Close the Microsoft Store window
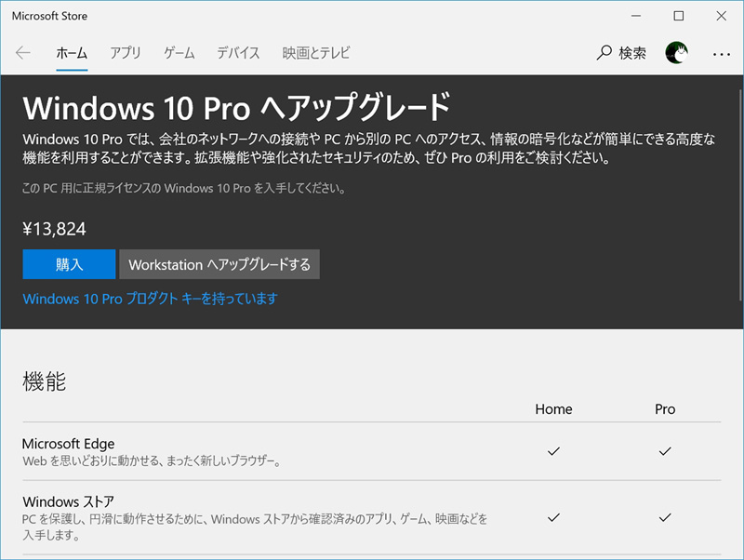This screenshot has height=560, width=744. [x=722, y=16]
